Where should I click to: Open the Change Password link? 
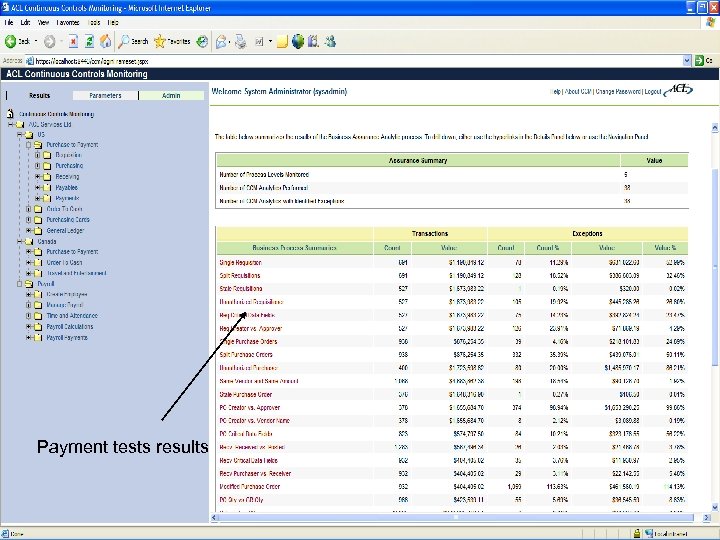(x=618, y=91)
